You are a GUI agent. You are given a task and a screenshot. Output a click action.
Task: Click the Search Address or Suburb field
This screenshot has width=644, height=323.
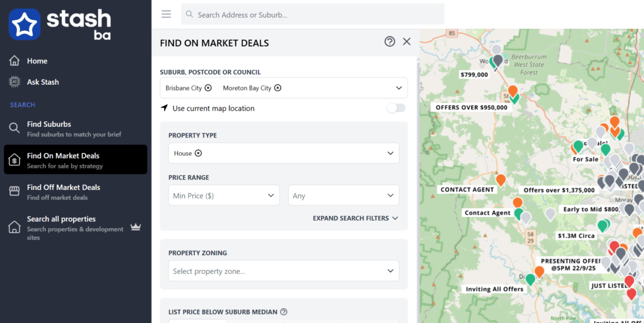point(314,14)
